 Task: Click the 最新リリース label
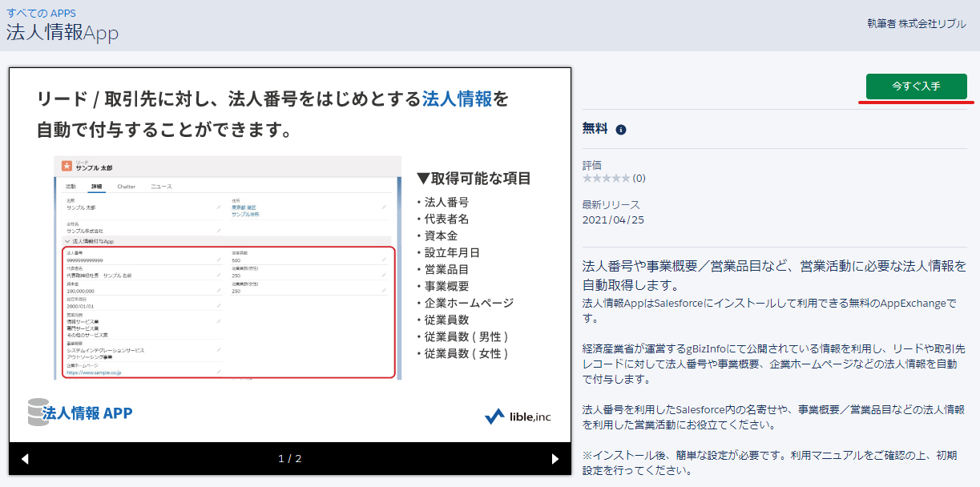pyautogui.click(x=611, y=205)
